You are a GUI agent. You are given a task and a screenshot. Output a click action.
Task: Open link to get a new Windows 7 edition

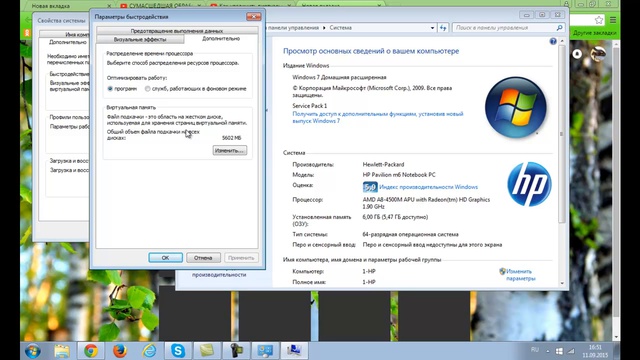pos(378,118)
